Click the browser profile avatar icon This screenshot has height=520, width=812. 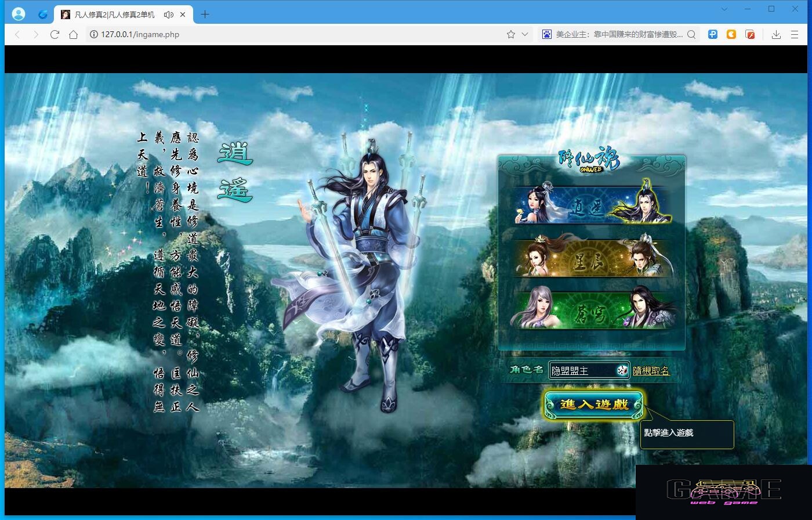pos(19,14)
